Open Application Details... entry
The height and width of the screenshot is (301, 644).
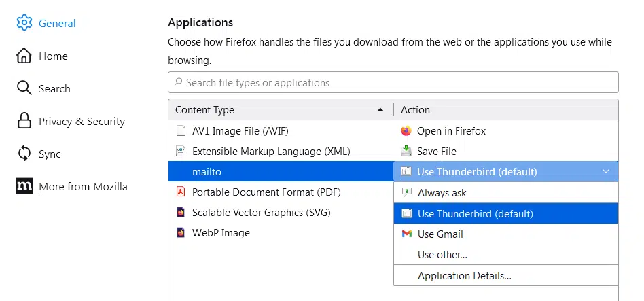(465, 276)
